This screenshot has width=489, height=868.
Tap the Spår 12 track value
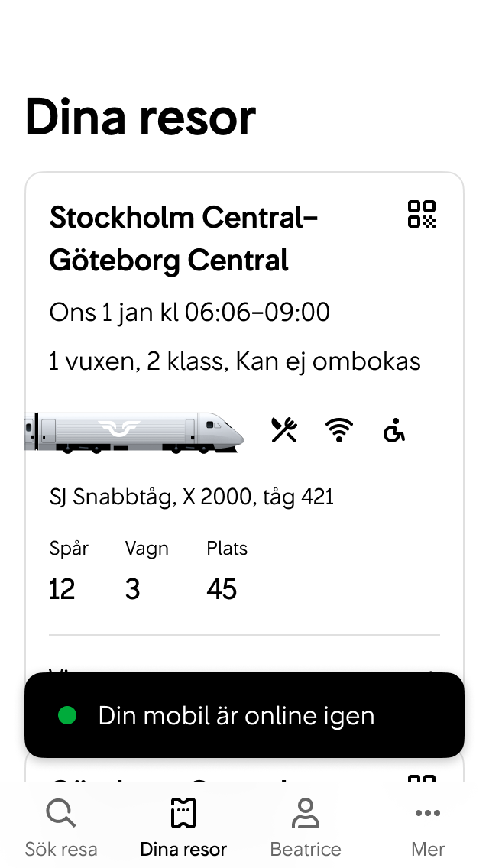tap(61, 588)
